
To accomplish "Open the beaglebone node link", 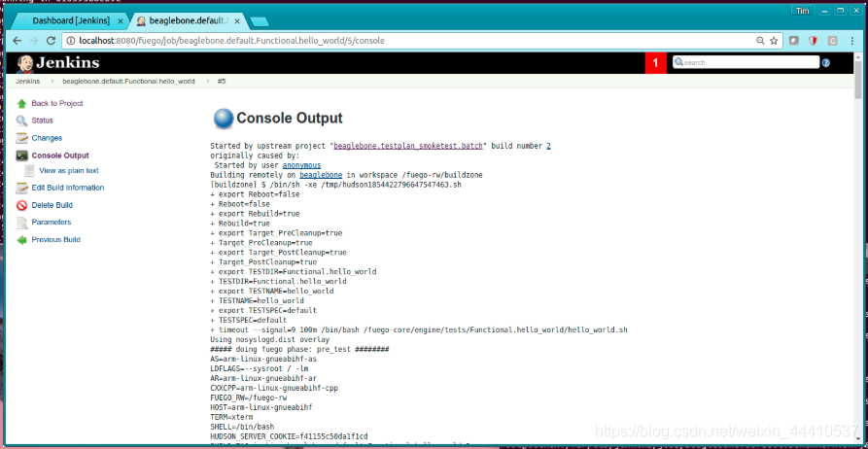I will pyautogui.click(x=321, y=175).
